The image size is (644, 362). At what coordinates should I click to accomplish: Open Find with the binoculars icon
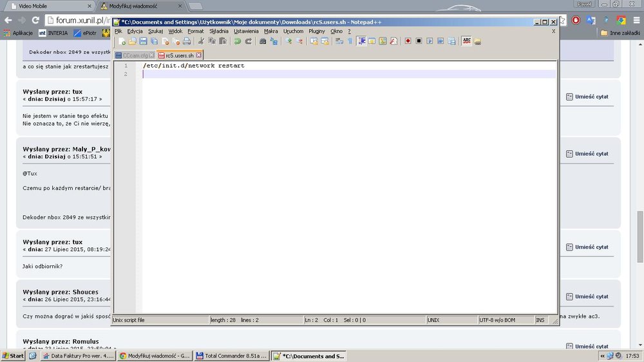(263, 41)
